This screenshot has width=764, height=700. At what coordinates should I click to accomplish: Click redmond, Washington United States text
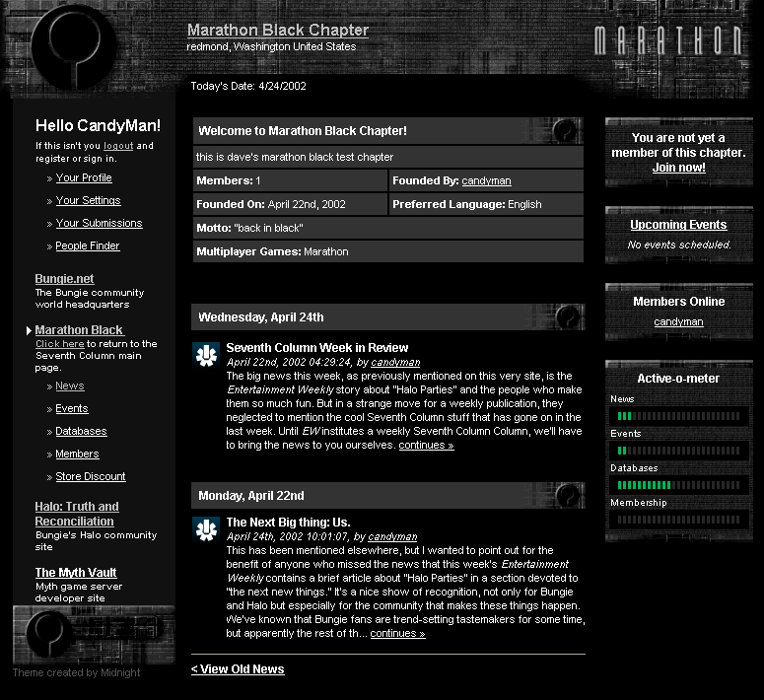(x=271, y=46)
